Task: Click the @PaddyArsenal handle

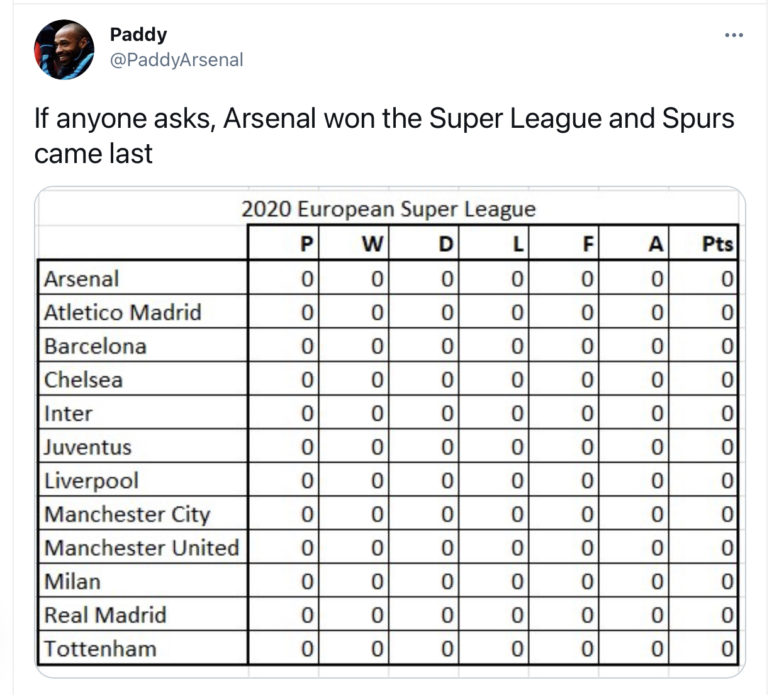Action: click(x=176, y=60)
